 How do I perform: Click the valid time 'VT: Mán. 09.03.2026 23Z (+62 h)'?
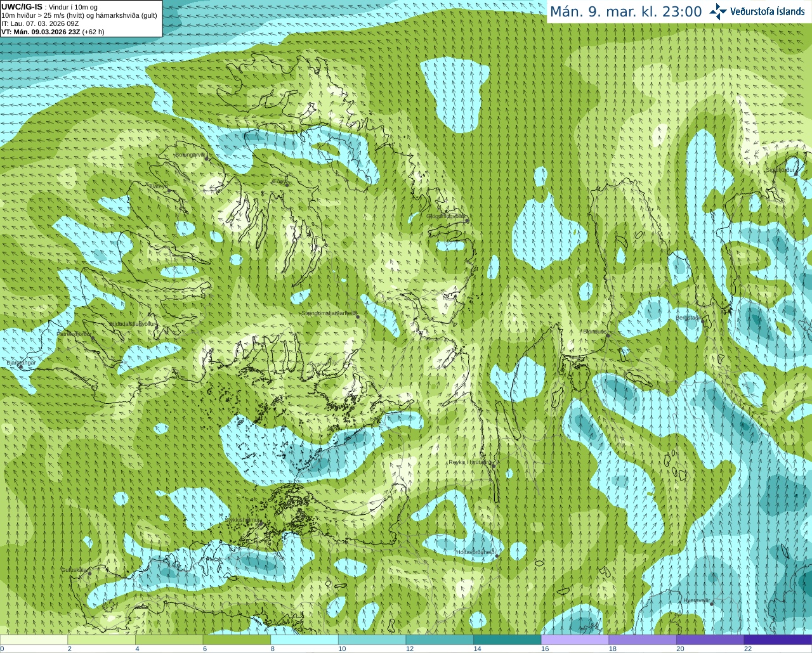tap(53, 32)
